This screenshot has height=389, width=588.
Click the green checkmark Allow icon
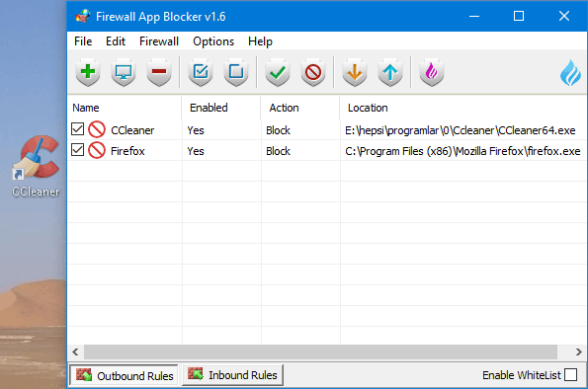click(x=278, y=72)
